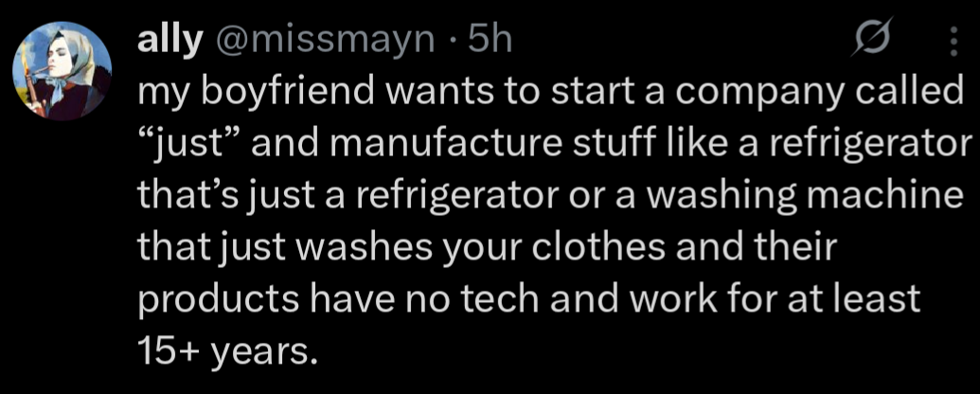This screenshot has height=394, width=980.
Task: Click the word "machine" in the tweet
Action: pos(880,198)
